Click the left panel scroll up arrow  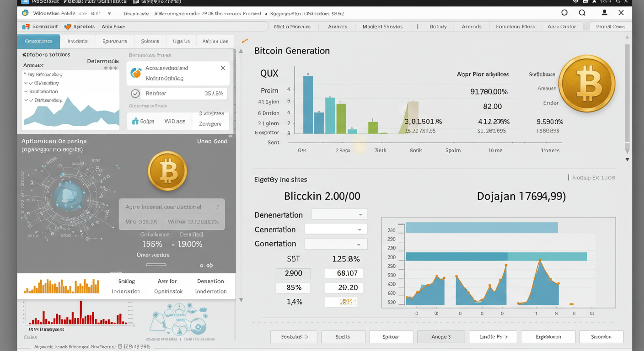(x=241, y=51)
